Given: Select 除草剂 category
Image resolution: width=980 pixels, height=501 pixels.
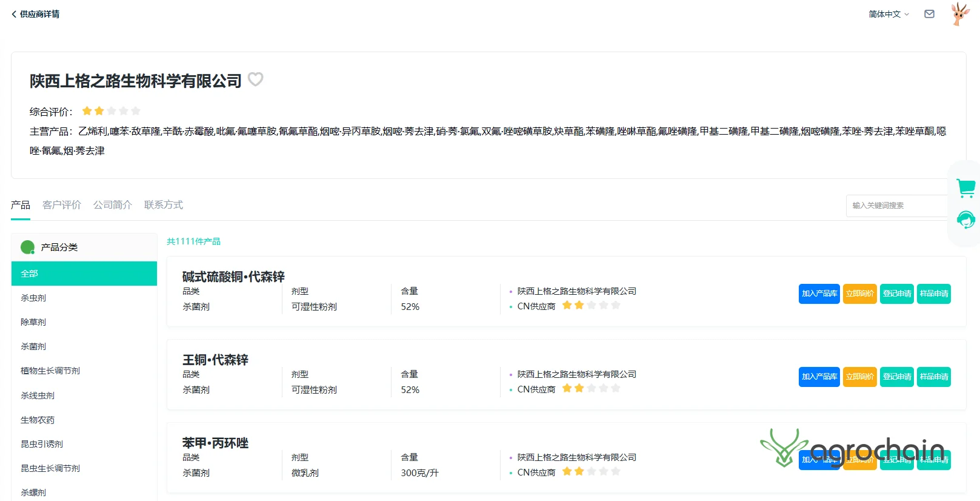Looking at the screenshot, I should click(x=84, y=322).
